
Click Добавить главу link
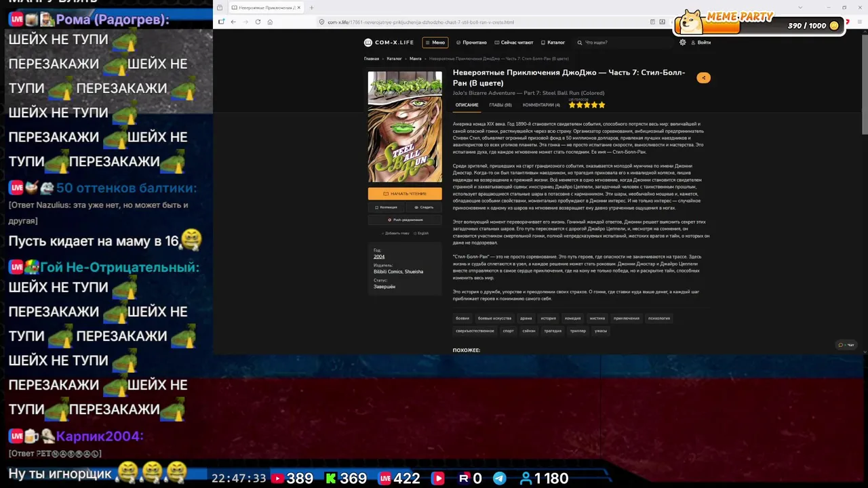point(396,233)
